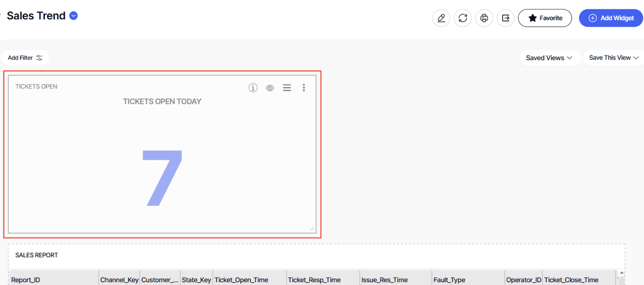Click the Sales Report table scrollbar up arrow
The height and width of the screenshot is (285, 644).
621,273
